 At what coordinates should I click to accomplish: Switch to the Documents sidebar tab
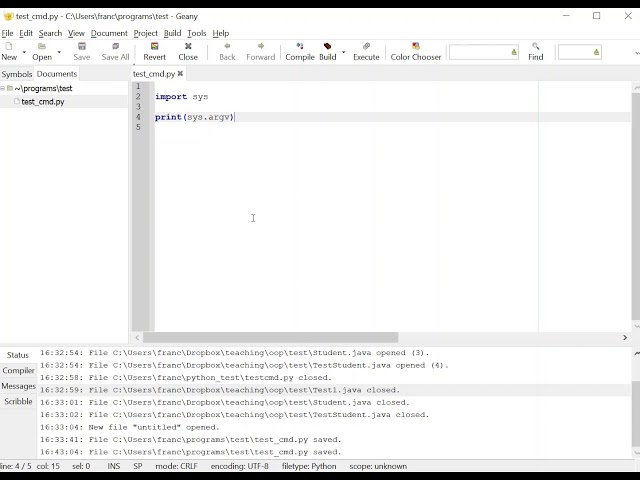click(57, 74)
